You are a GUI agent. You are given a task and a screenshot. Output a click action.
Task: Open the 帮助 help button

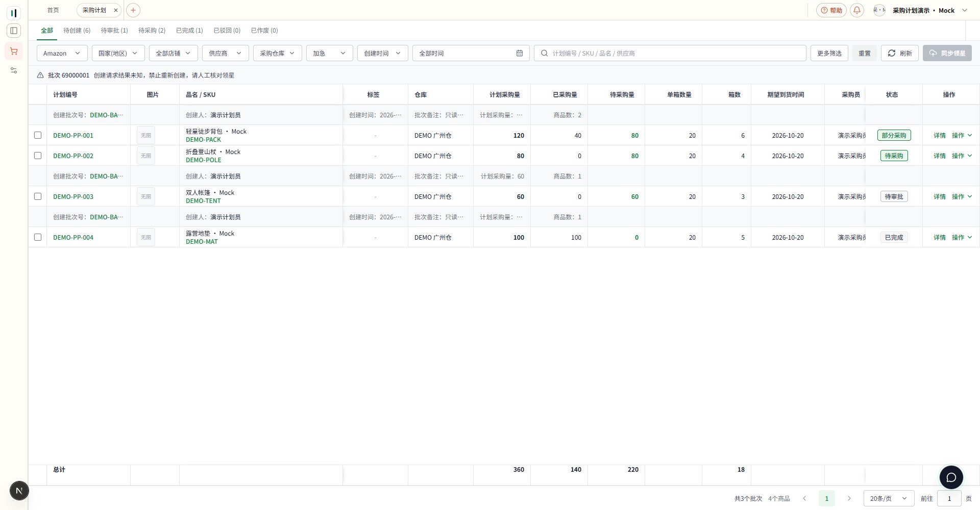pos(831,10)
